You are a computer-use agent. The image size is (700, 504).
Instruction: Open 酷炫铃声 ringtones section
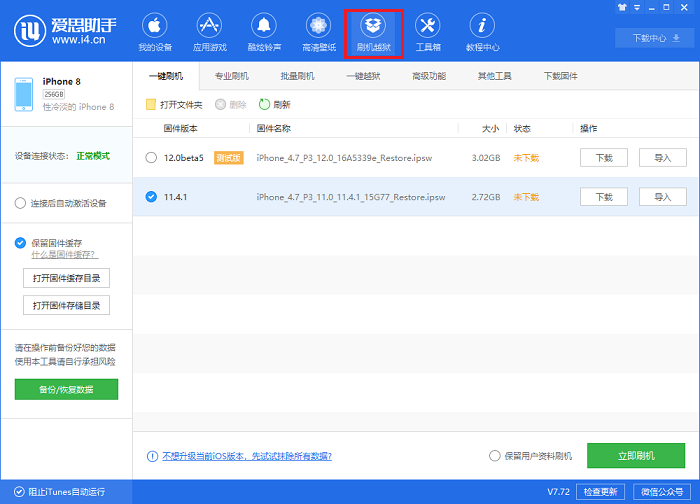click(x=264, y=33)
